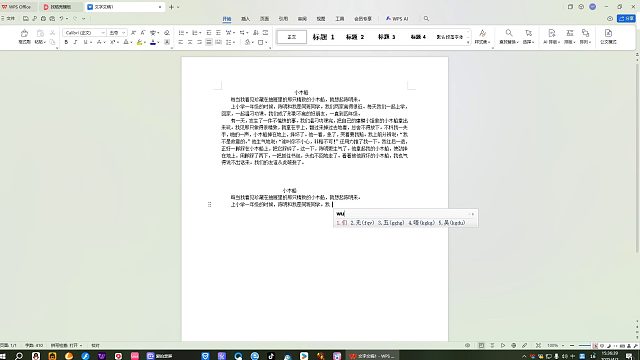Click the Decrease indent icon
This screenshot has width=640, height=360.
click(209, 33)
